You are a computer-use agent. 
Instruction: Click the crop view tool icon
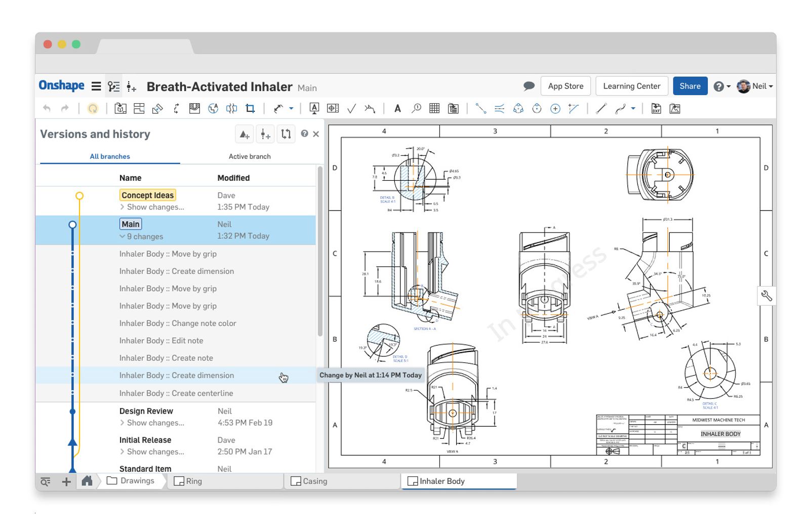pos(250,109)
